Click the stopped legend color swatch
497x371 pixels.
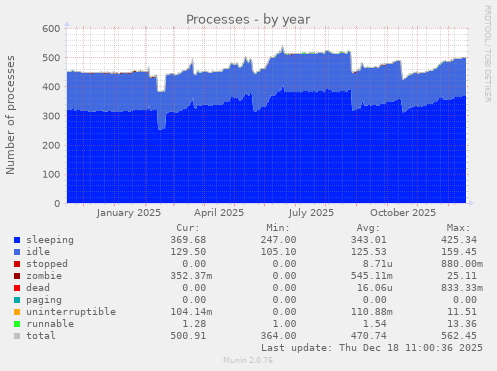17,264
